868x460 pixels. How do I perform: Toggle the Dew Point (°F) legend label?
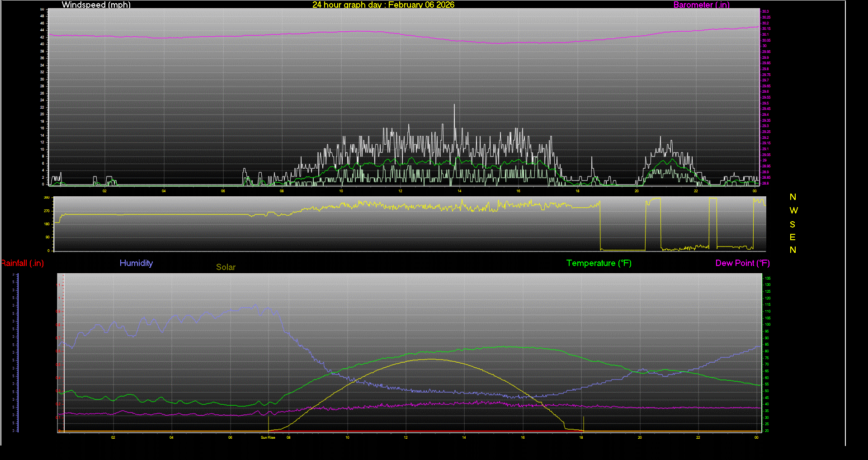(x=742, y=263)
